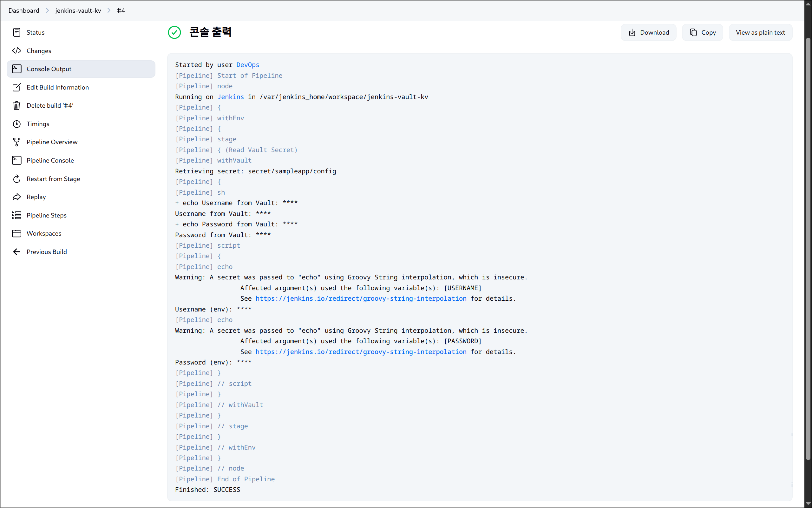
Task: Click '+ echo Password from Vault: ****' line
Action: pos(236,224)
